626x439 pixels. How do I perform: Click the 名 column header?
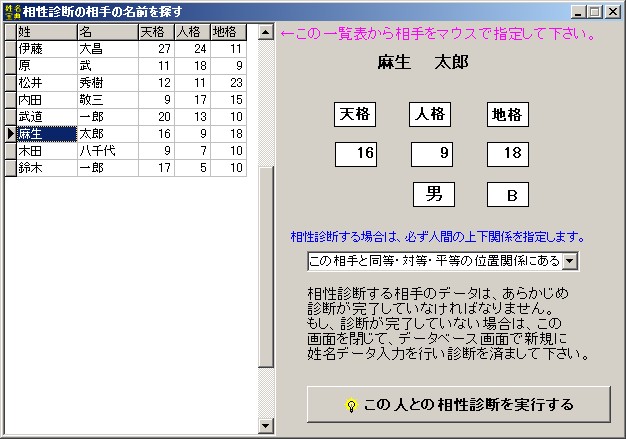click(108, 32)
